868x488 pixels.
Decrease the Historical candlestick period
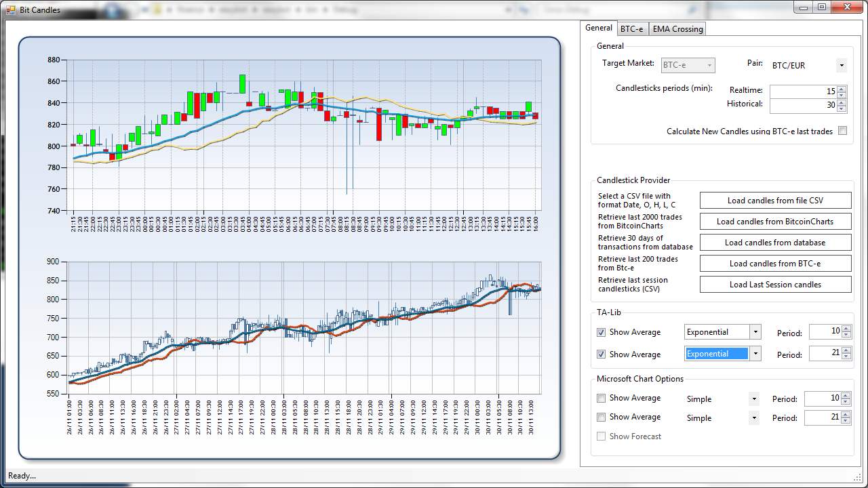click(842, 108)
